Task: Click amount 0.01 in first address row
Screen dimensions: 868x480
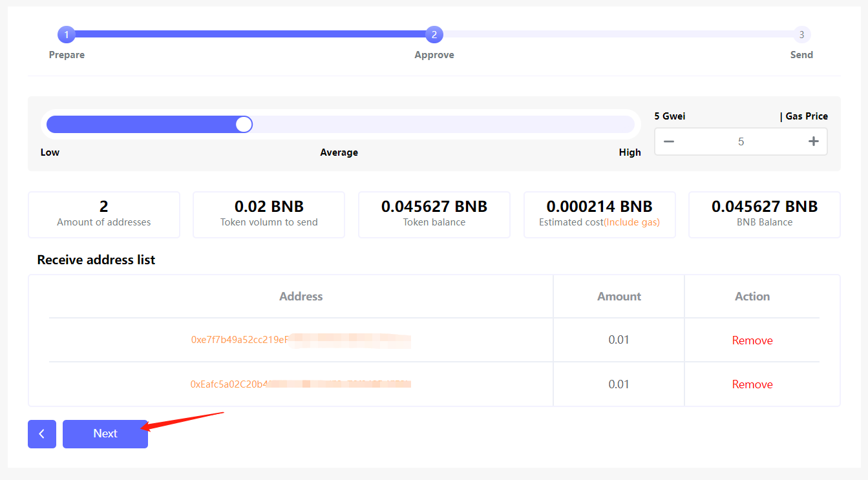Action: tap(619, 340)
